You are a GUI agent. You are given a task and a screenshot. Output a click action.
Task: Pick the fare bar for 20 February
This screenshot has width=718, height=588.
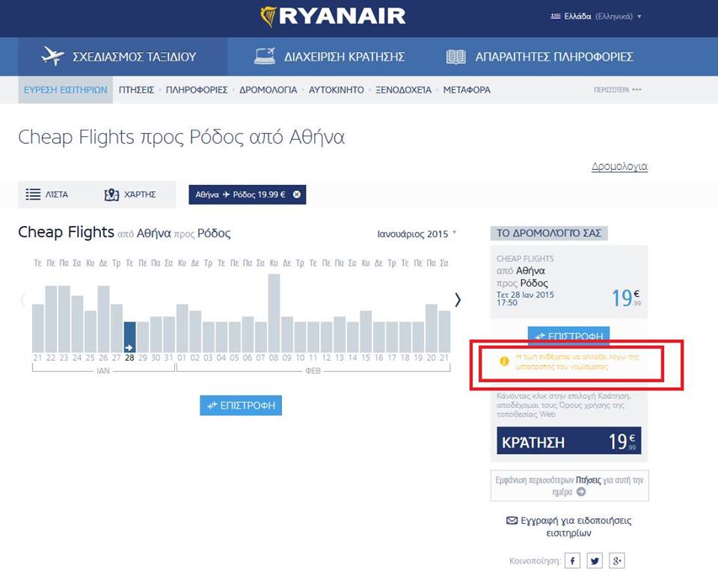[x=432, y=328]
